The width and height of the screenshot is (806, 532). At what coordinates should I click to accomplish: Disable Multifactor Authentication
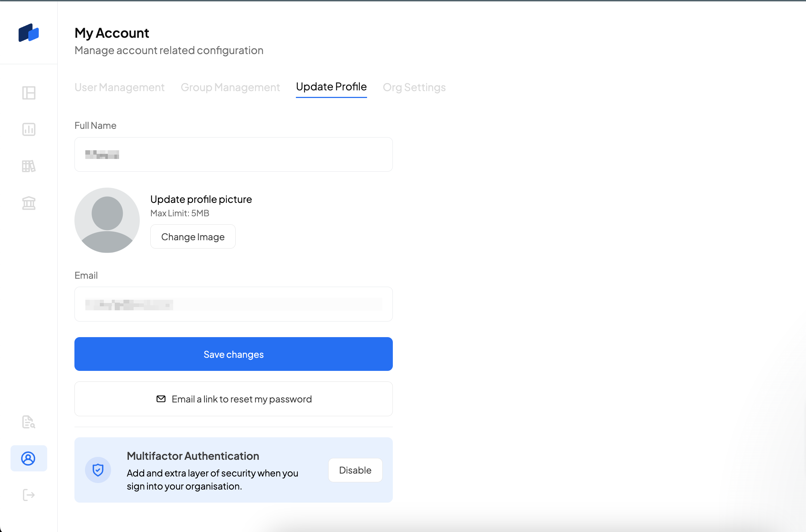(x=355, y=470)
